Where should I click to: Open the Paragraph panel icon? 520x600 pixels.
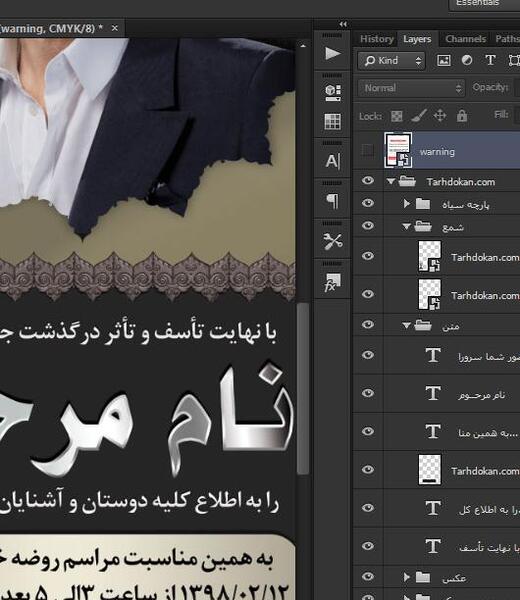(x=333, y=201)
